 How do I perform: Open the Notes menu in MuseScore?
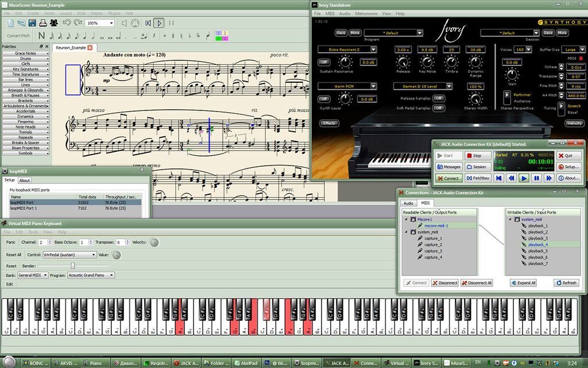click(x=49, y=13)
